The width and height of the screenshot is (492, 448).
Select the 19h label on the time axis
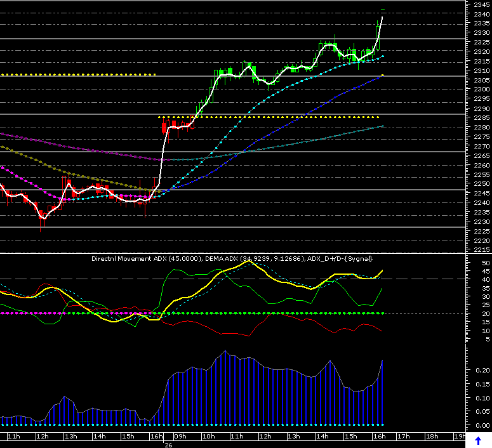pos(458,437)
